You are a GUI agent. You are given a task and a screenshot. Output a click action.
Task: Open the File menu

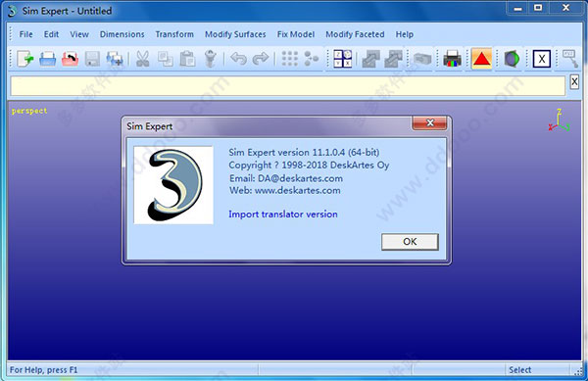25,34
